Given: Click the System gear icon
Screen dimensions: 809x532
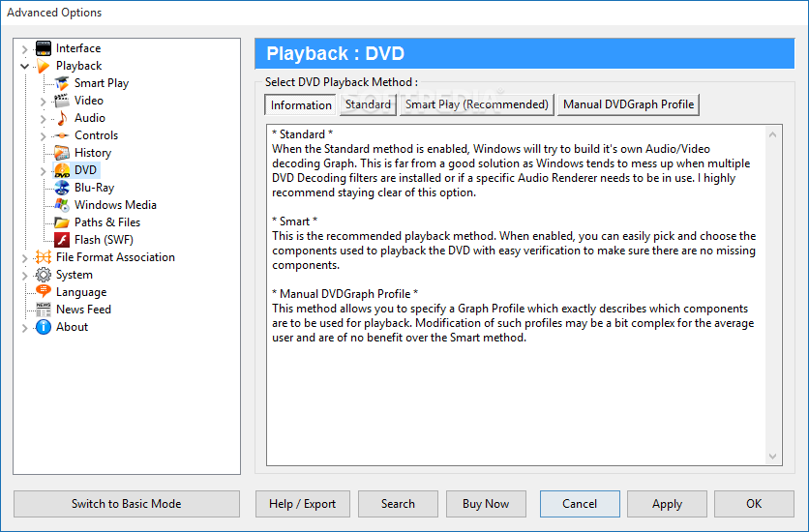Looking at the screenshot, I should point(44,275).
